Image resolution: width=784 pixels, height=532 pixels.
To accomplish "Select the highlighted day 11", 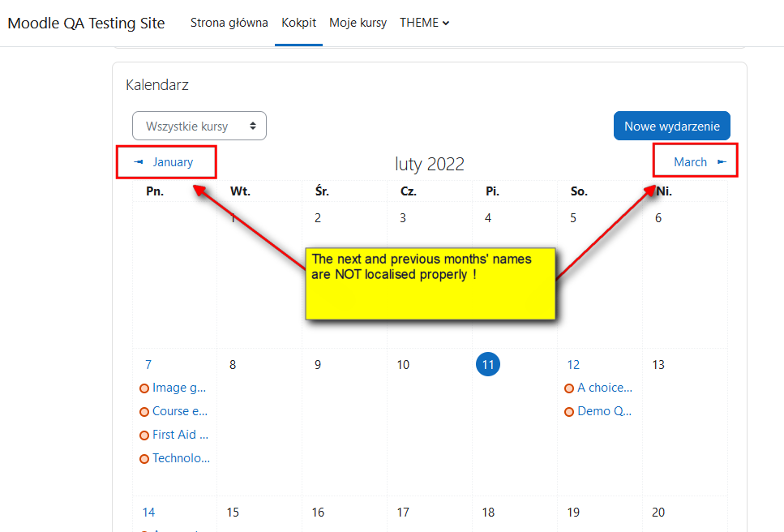I will [x=488, y=364].
